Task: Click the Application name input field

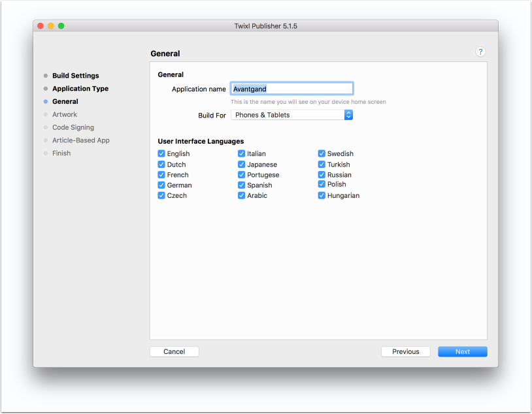Action: click(x=291, y=89)
